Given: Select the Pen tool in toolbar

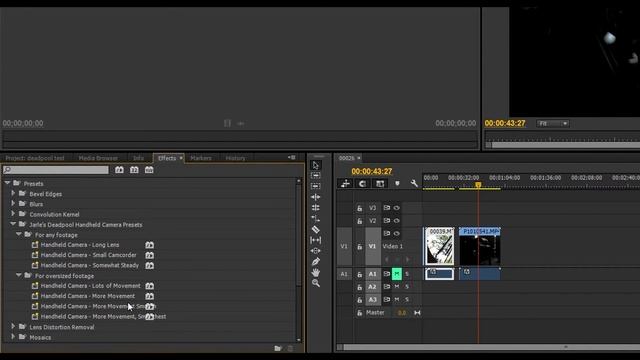Looking at the screenshot, I should (x=316, y=262).
